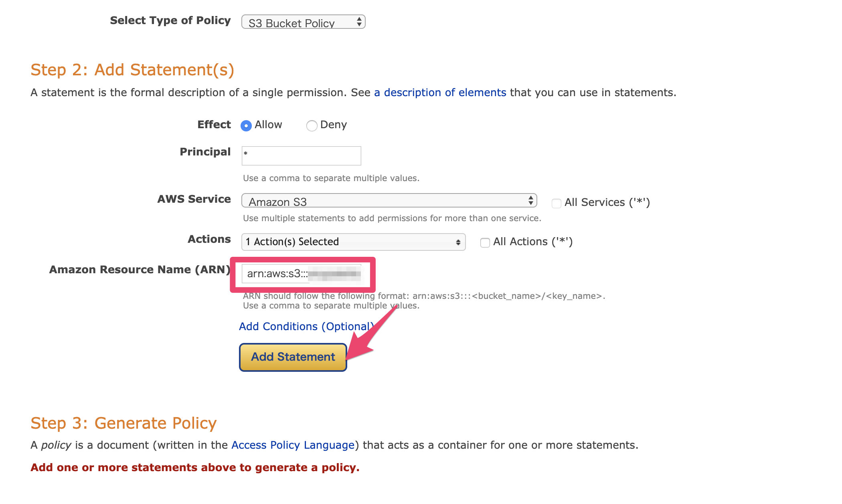Open the description of elements link
842x504 pixels.
tap(440, 93)
